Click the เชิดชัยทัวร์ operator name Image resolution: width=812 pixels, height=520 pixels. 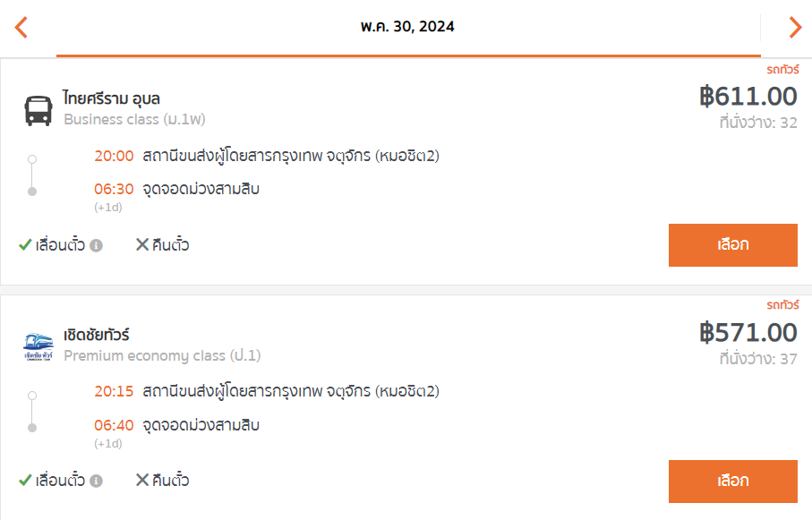pyautogui.click(x=97, y=335)
